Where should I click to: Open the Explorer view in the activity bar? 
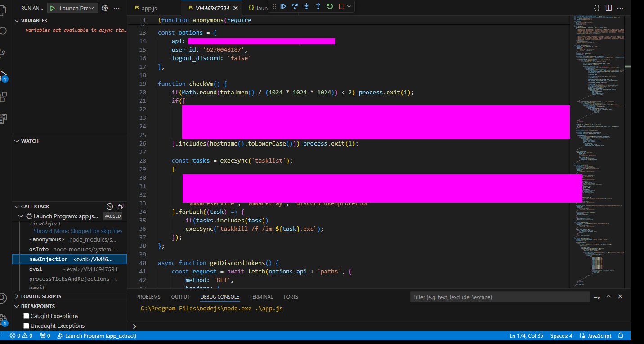[x=3, y=10]
